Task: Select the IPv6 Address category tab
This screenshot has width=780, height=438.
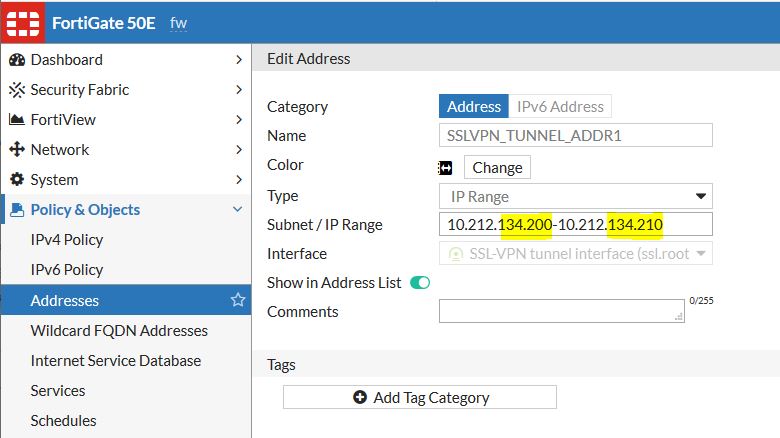Action: (560, 106)
